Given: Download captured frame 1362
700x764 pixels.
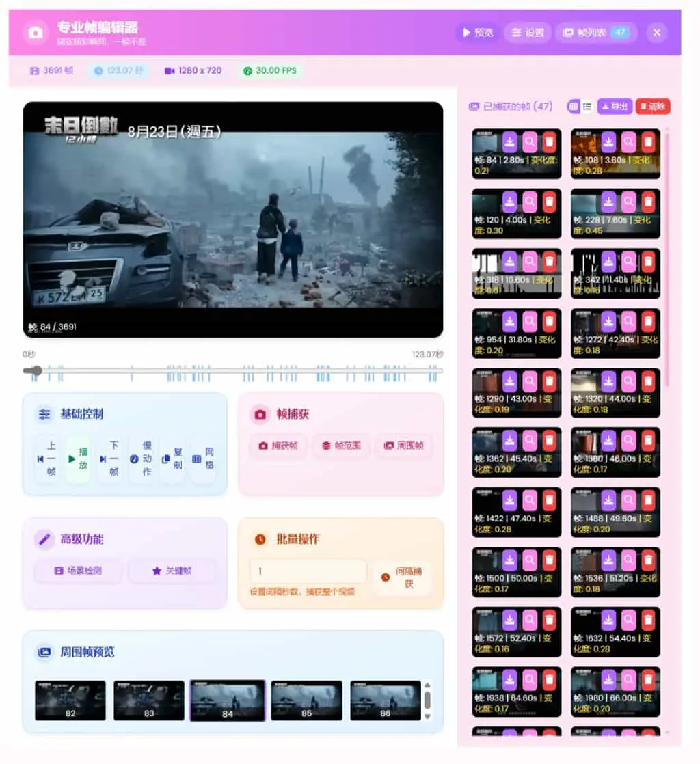Looking at the screenshot, I should click(x=509, y=441).
